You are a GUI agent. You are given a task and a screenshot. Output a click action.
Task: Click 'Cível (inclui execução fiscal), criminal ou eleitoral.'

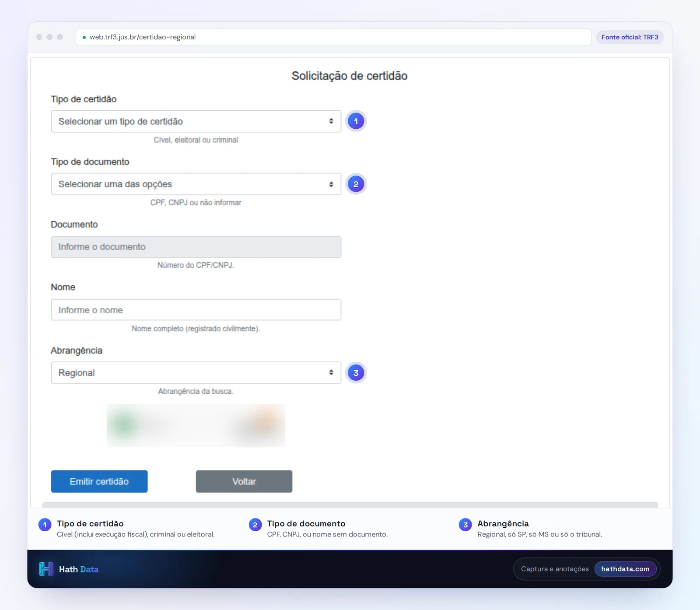coord(136,534)
